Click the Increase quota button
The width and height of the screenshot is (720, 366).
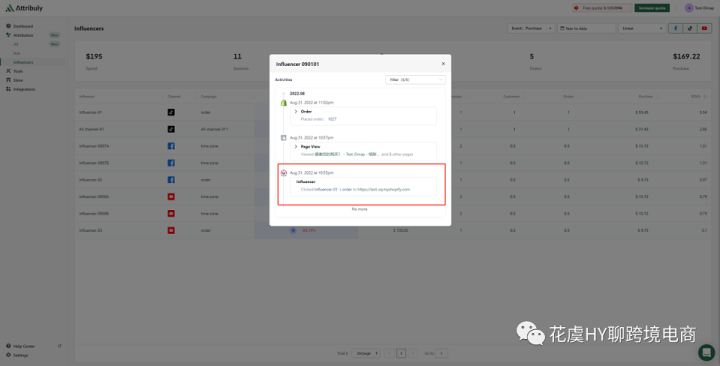pos(652,8)
